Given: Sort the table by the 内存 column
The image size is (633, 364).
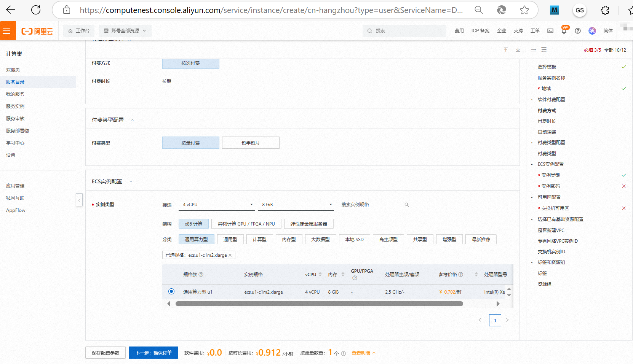Looking at the screenshot, I should coord(343,274).
